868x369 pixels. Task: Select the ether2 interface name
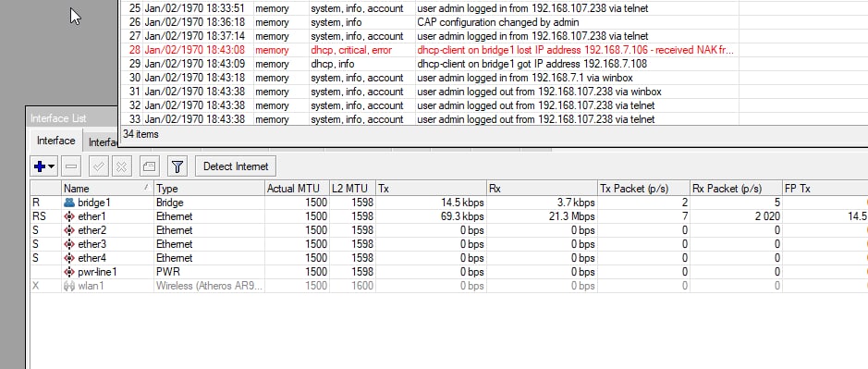point(92,230)
